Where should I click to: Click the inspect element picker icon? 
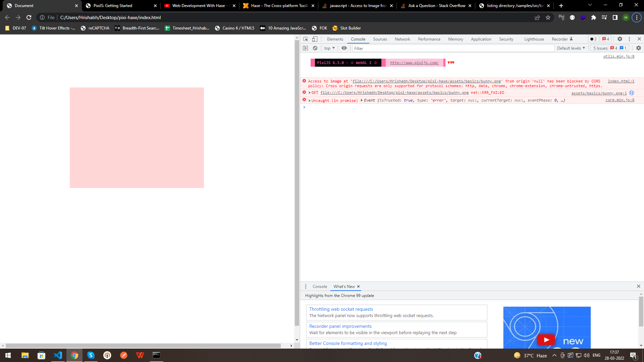pos(306,39)
